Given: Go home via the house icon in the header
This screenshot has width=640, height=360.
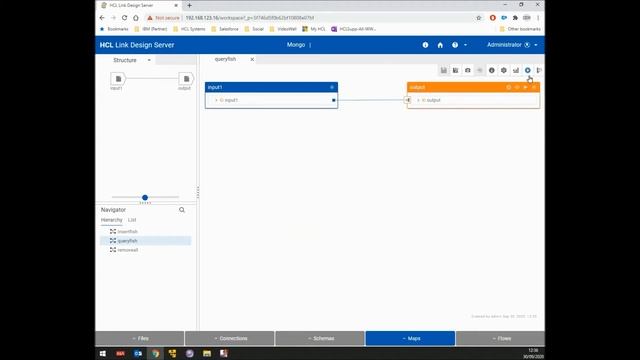Looking at the screenshot, I should 440,45.
